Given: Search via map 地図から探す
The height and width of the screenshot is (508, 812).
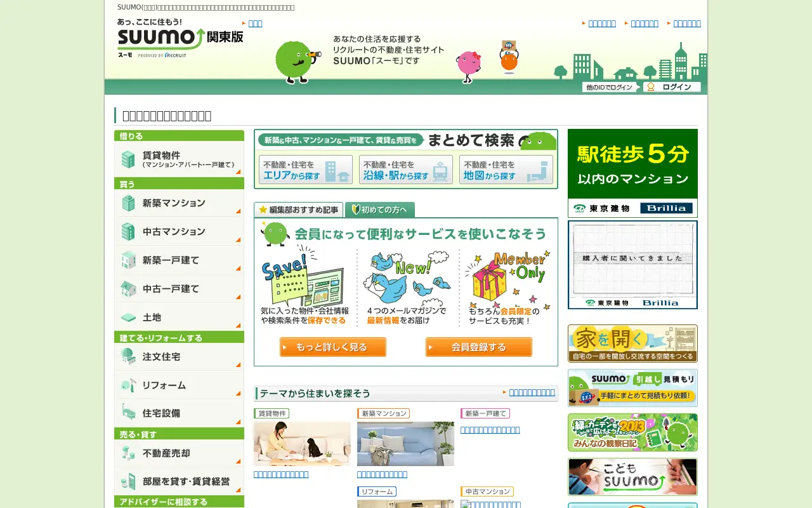Looking at the screenshot, I should pyautogui.click(x=506, y=170).
